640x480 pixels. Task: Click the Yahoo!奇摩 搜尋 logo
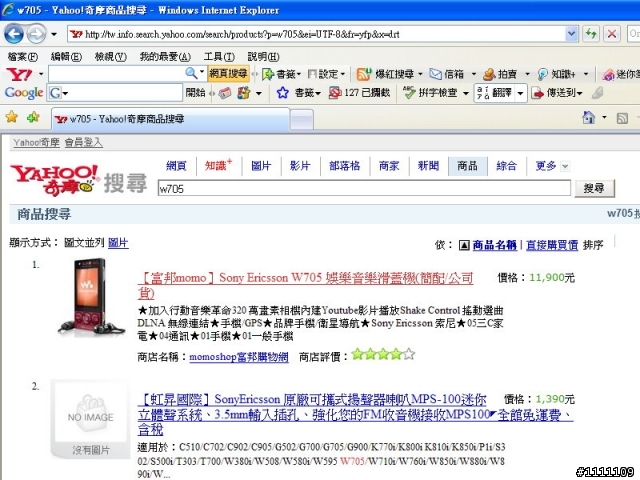(x=78, y=180)
